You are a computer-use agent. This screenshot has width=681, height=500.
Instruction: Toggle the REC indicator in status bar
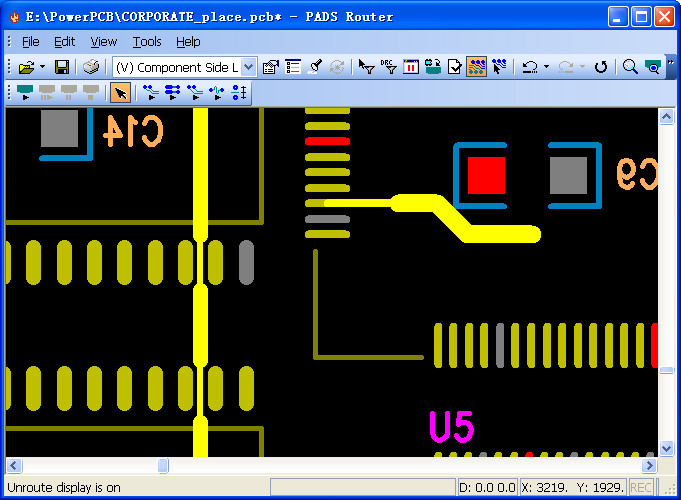640,488
